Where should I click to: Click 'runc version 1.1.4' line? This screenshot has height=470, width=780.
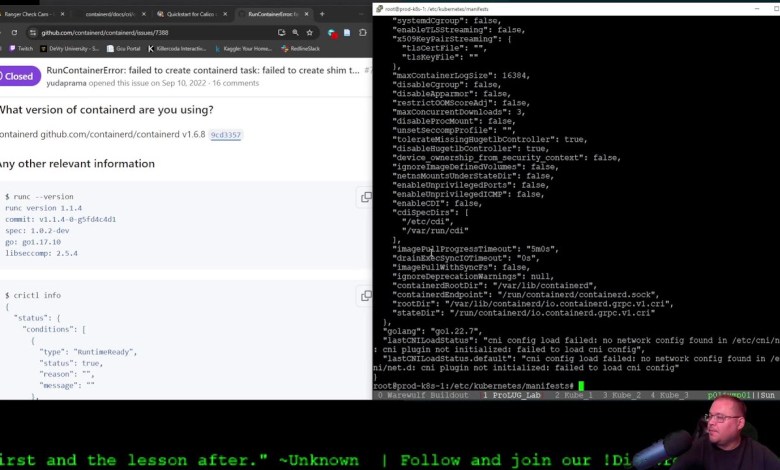[x=43, y=208]
